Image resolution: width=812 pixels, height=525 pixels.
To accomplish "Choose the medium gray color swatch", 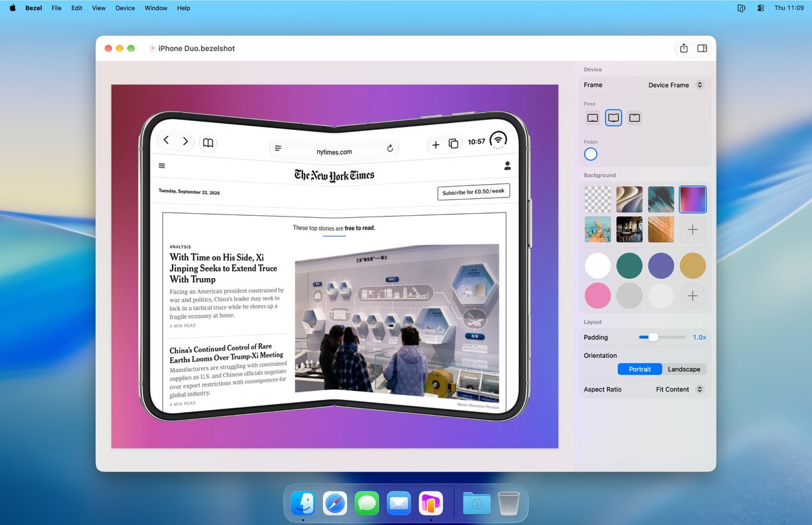I will 629,296.
